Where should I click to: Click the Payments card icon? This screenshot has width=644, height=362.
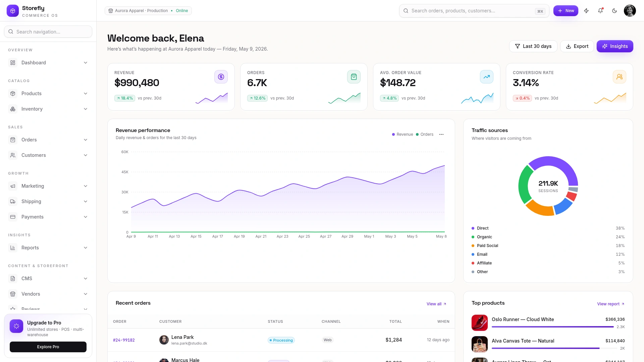13,217
